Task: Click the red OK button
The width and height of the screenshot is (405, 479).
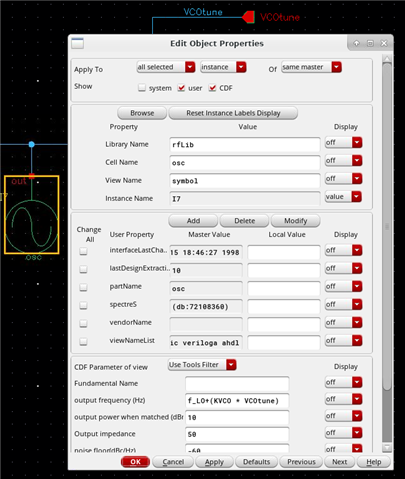Action: coord(135,462)
